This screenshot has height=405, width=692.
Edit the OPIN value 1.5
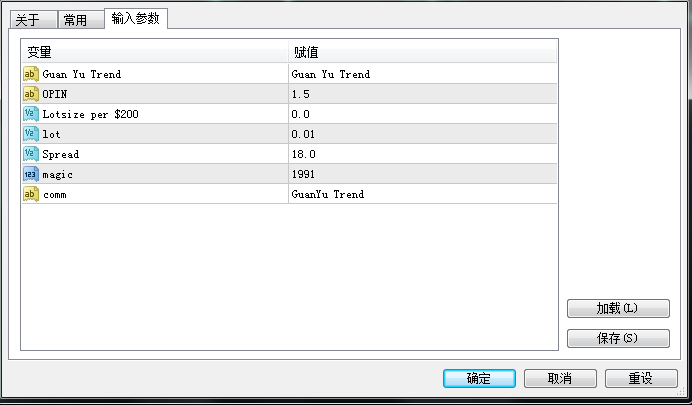click(x=421, y=94)
